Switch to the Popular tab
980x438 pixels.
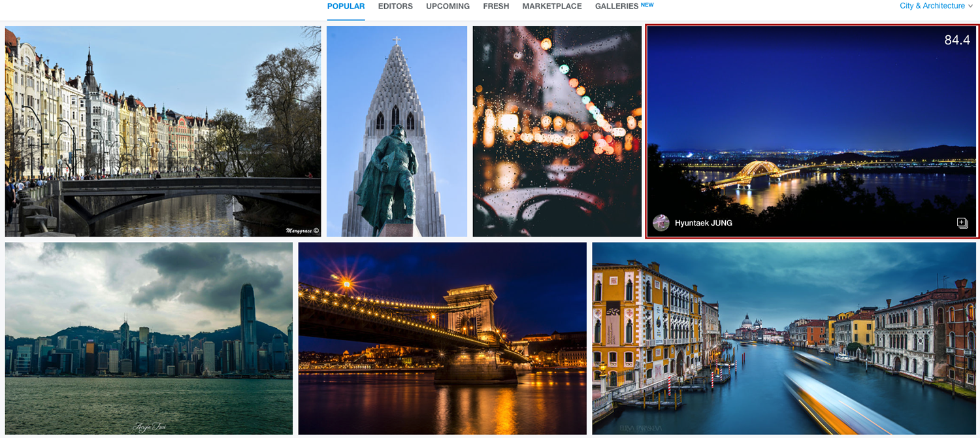click(x=346, y=7)
